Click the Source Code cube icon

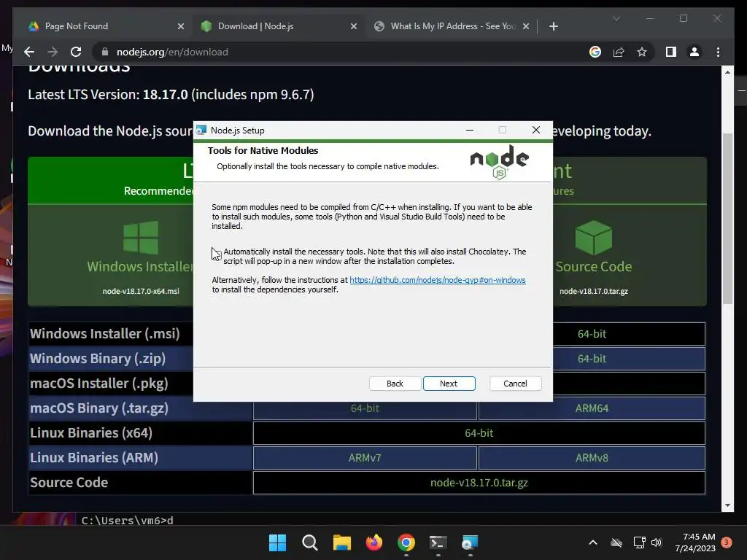point(594,237)
